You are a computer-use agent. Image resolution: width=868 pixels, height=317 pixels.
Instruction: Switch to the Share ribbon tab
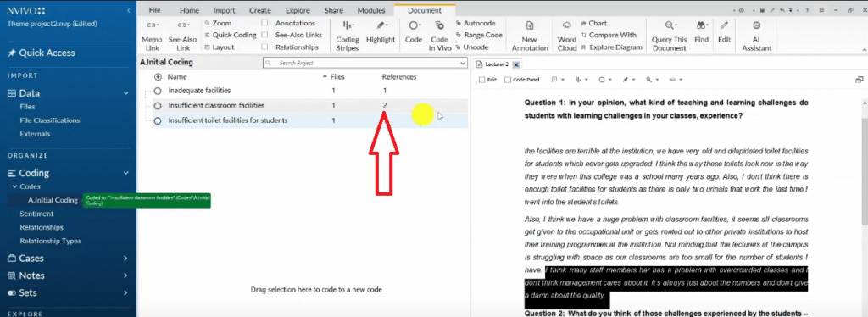334,10
